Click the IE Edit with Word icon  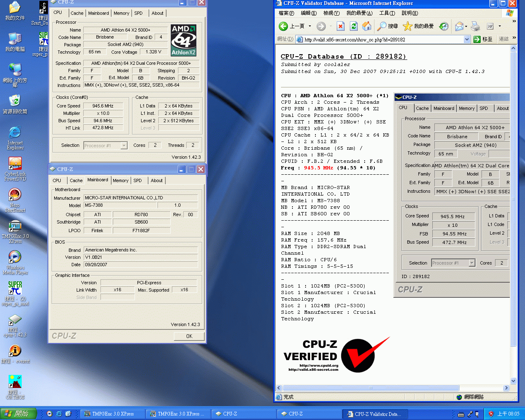(x=490, y=26)
